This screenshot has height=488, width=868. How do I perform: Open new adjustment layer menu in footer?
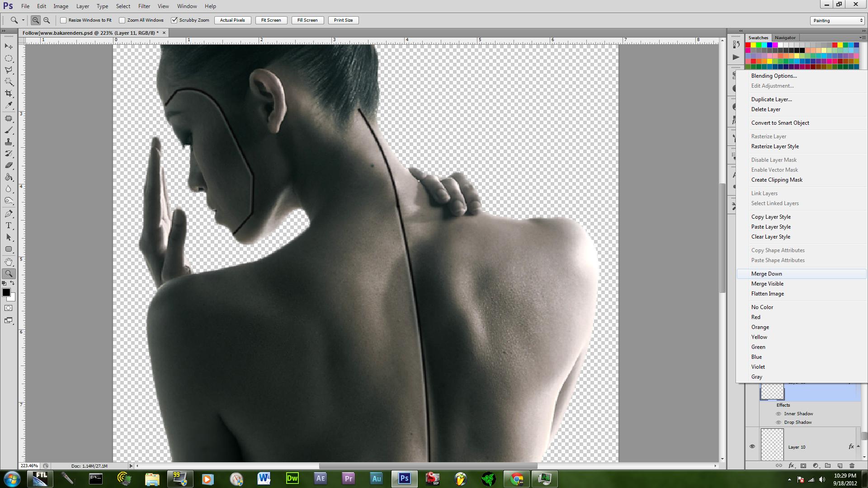816,465
